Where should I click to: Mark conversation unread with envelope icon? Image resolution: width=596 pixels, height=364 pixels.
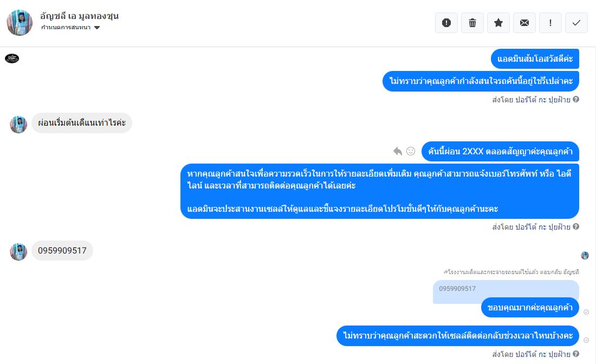point(524,23)
